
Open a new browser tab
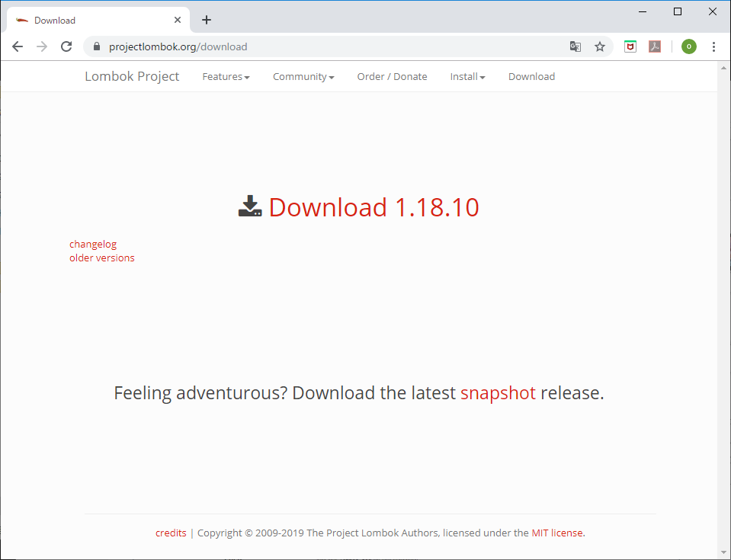click(x=207, y=20)
